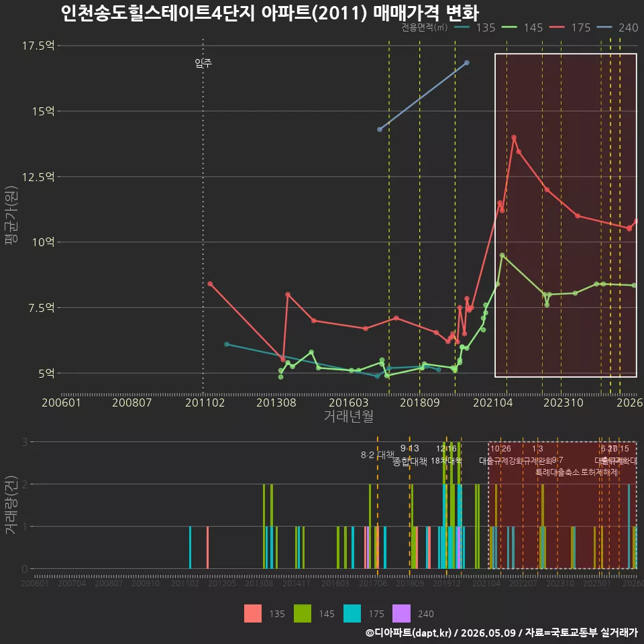Image resolution: width=644 pixels, height=644 pixels.
Task: Click the 202104 label on price chart axis
Action: coord(493,402)
